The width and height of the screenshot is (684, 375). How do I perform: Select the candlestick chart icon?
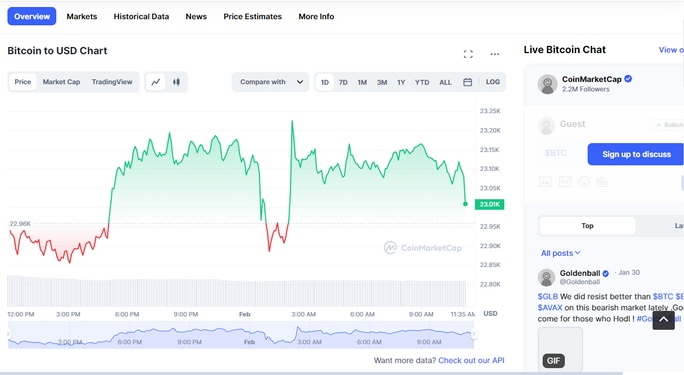(x=176, y=82)
